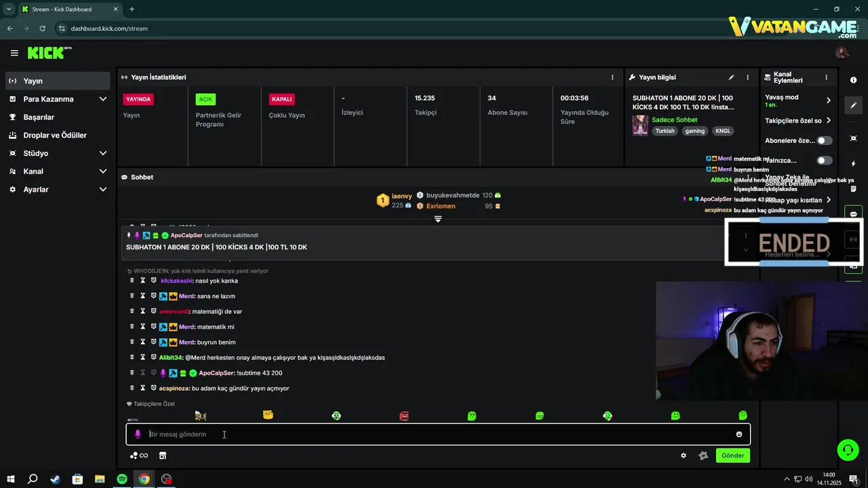Open the Sadece Sohbet category link

point(674,120)
